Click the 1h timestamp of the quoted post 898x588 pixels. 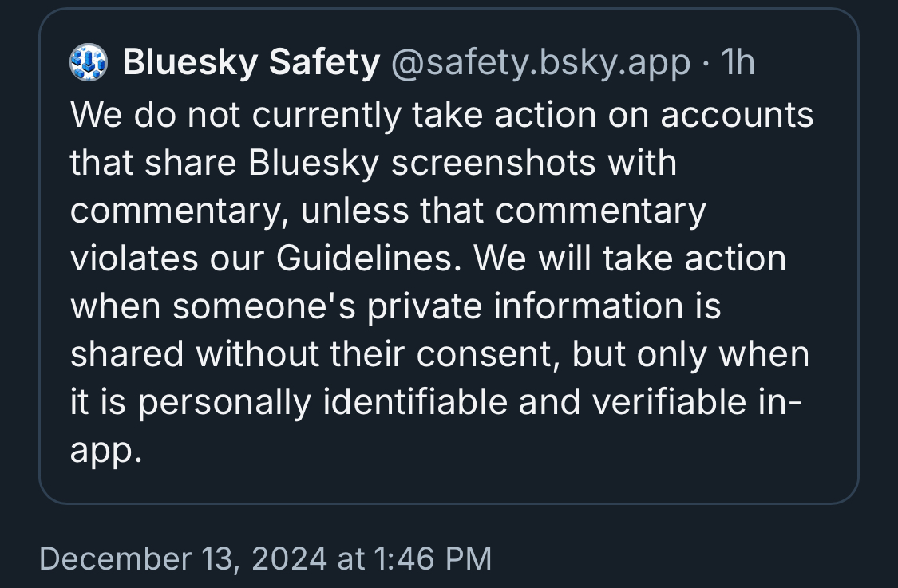738,62
